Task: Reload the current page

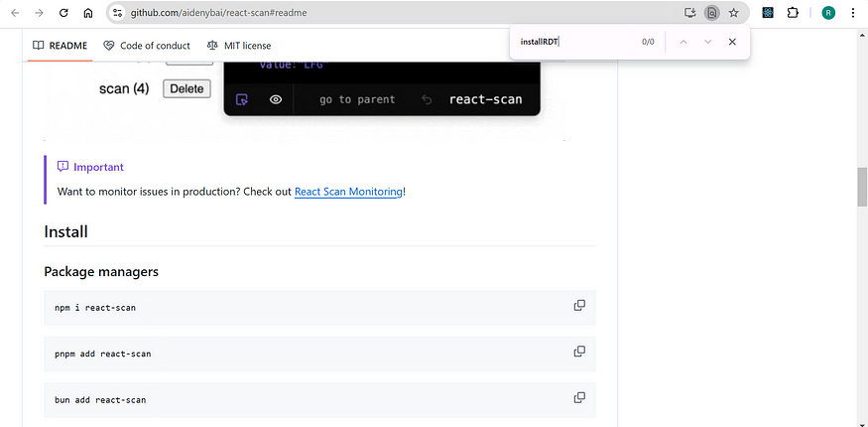Action: pos(63,13)
